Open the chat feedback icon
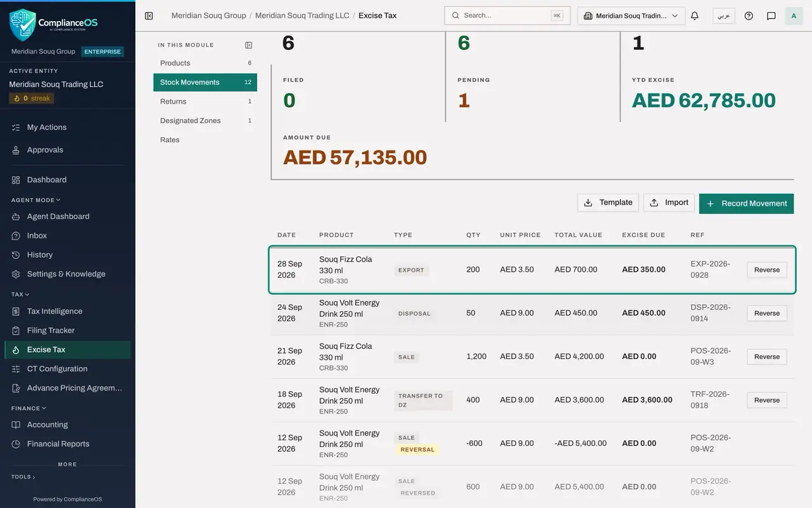812x508 pixels. pos(771,16)
